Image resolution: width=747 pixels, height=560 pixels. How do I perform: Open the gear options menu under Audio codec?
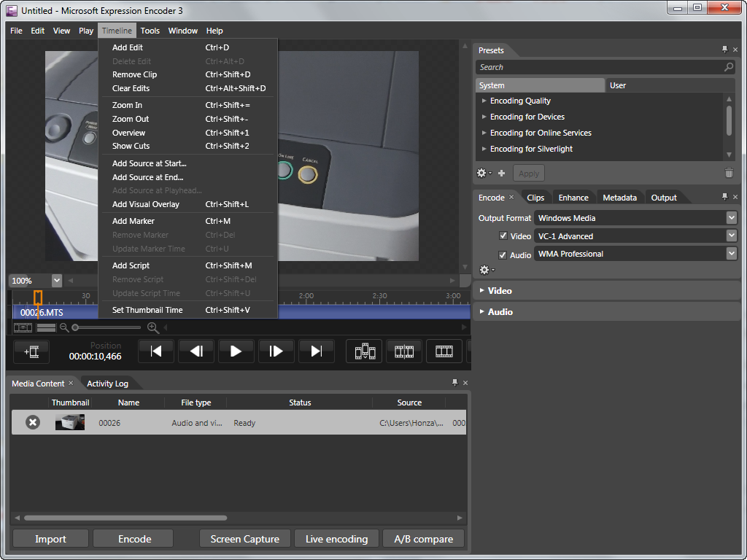pos(487,271)
